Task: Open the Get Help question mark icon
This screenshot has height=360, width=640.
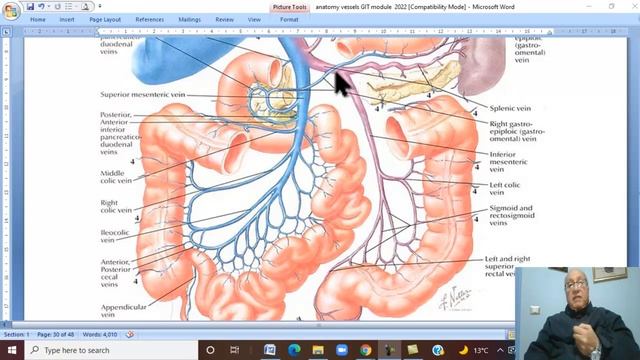Action: pyautogui.click(x=437, y=350)
